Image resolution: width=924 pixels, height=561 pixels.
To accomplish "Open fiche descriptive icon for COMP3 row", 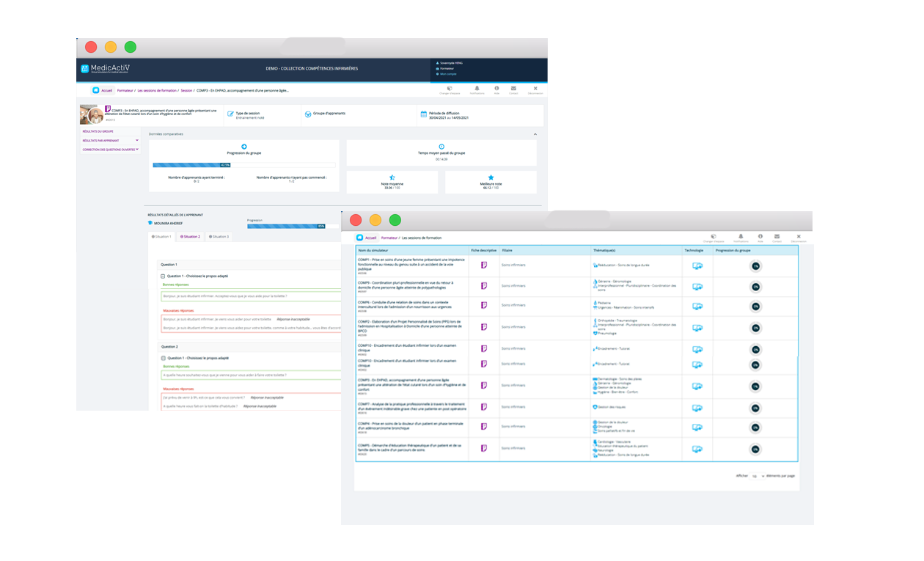I will coord(484,386).
